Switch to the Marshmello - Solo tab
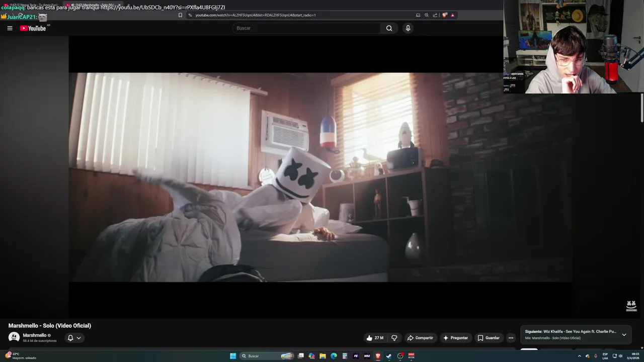644x362 pixels. click(x=93, y=5)
